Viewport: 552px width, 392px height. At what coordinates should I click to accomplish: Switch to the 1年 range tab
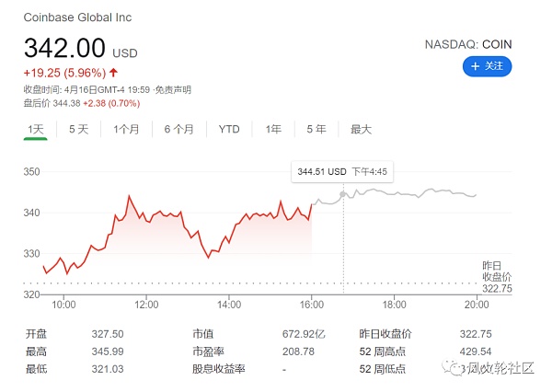tap(273, 130)
